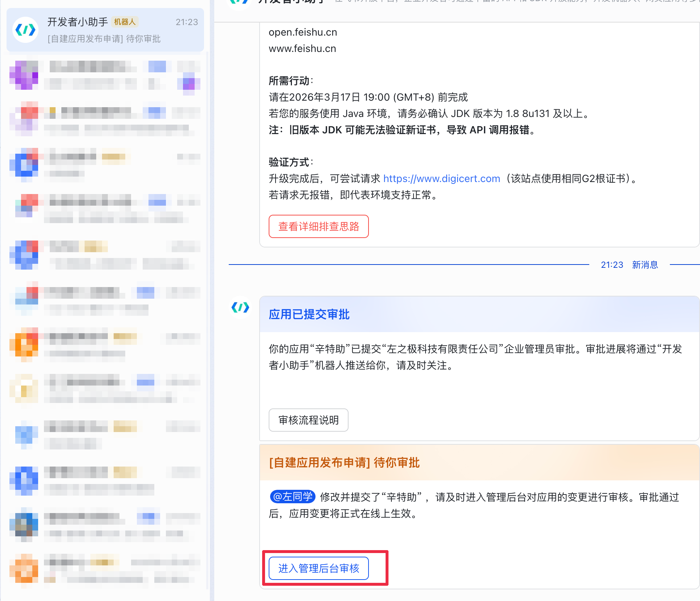
Task: Click the 机器人 tag label
Action: tap(125, 22)
